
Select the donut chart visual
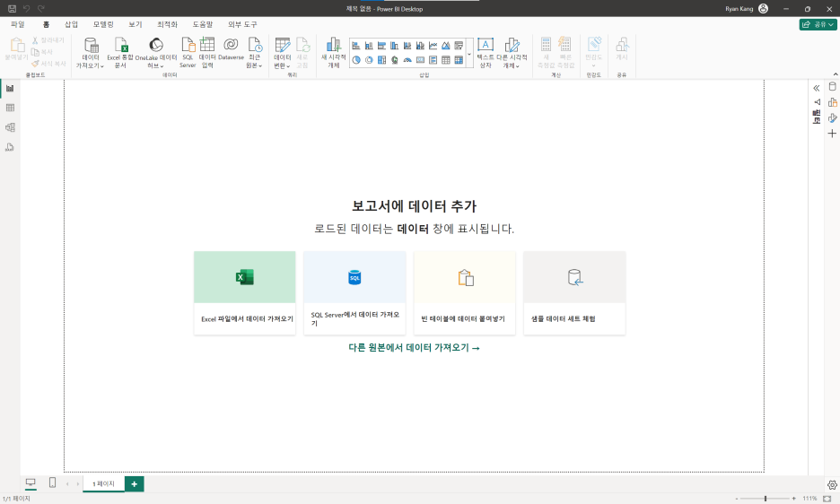pos(369,60)
